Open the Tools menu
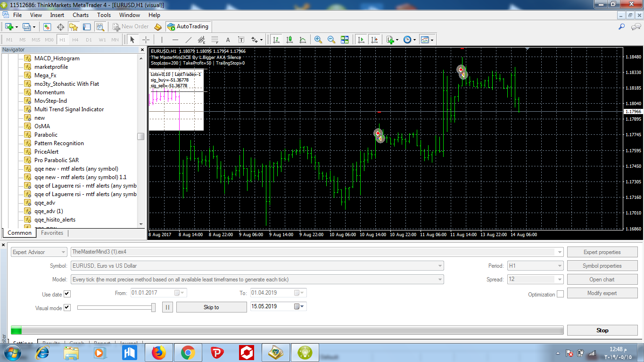Viewport: 644px width, 362px height. [x=104, y=15]
